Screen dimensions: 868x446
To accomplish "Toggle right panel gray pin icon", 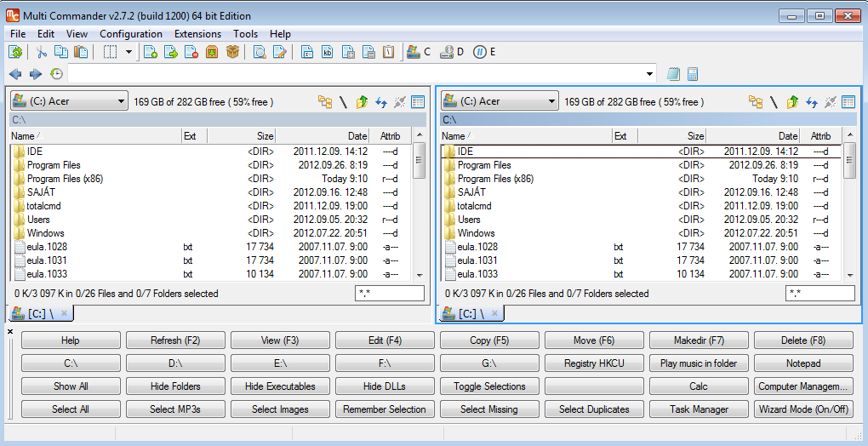I will tap(831, 102).
